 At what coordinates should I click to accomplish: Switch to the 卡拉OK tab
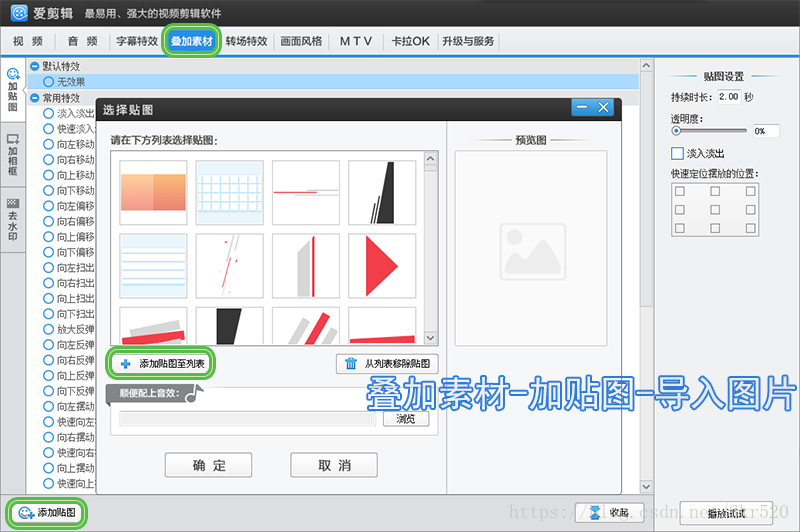click(410, 41)
